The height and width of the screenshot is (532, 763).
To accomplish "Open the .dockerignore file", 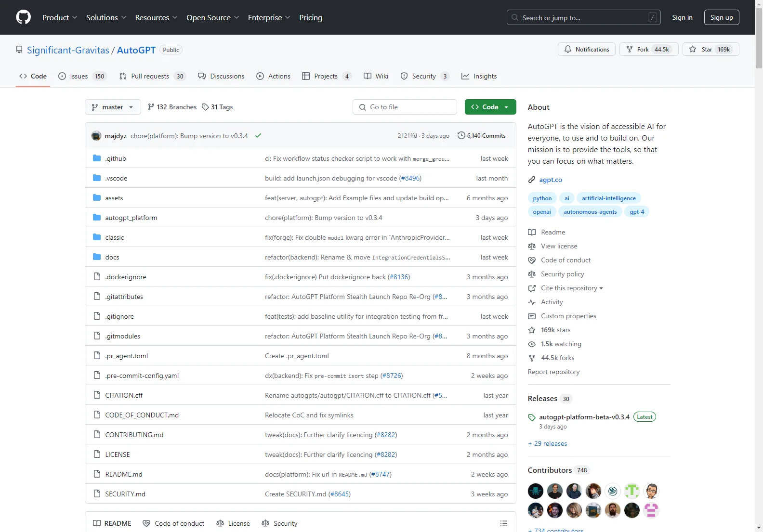I will click(x=126, y=277).
